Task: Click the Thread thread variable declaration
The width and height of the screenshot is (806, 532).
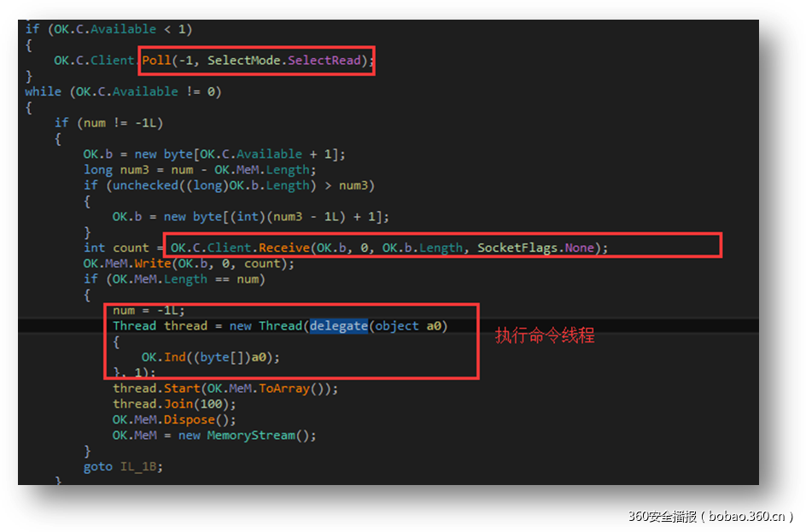Action: pyautogui.click(x=160, y=325)
